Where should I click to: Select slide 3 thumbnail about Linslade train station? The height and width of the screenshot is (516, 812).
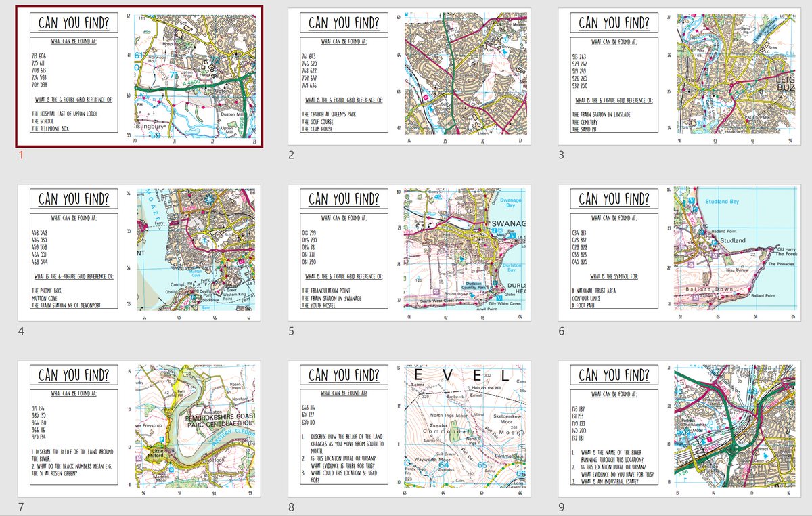[x=679, y=77]
